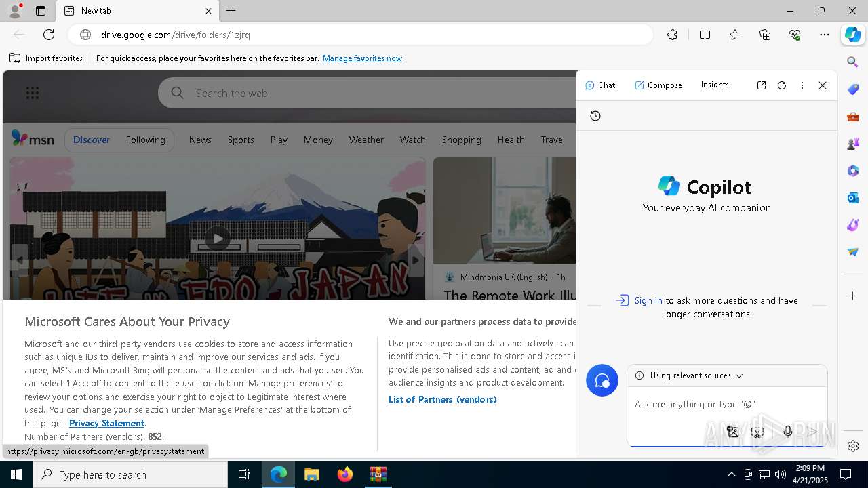Click the address bar URL

[x=176, y=35]
